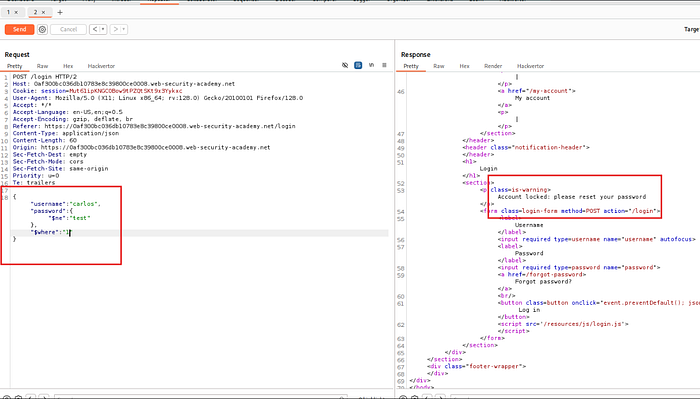Go forward to the next request in history
This screenshot has height=399, width=700.
[116, 29]
